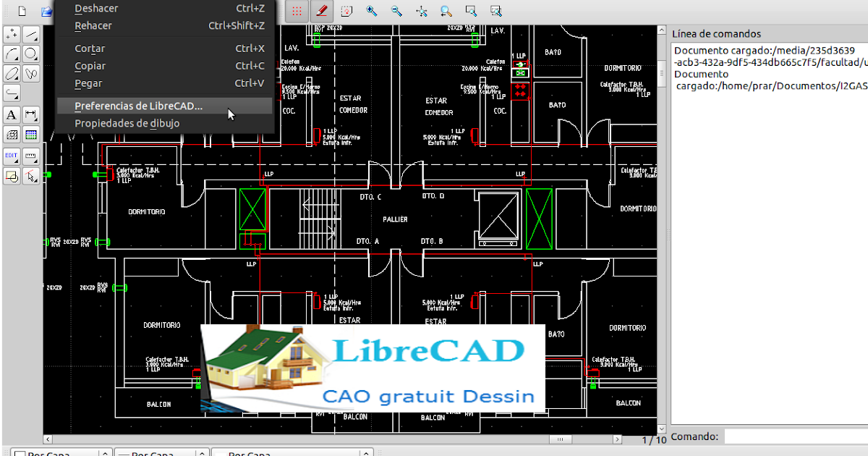Select Propiedades de dibujo menu entry
This screenshot has width=868, height=456.
click(127, 123)
